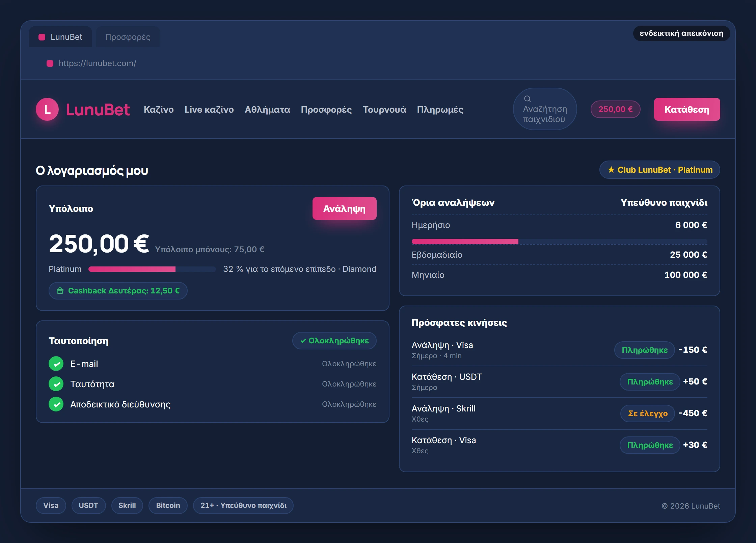Screen dimensions: 756x543
Task: Click the round LunuBet L logo icon
Action: (x=47, y=109)
